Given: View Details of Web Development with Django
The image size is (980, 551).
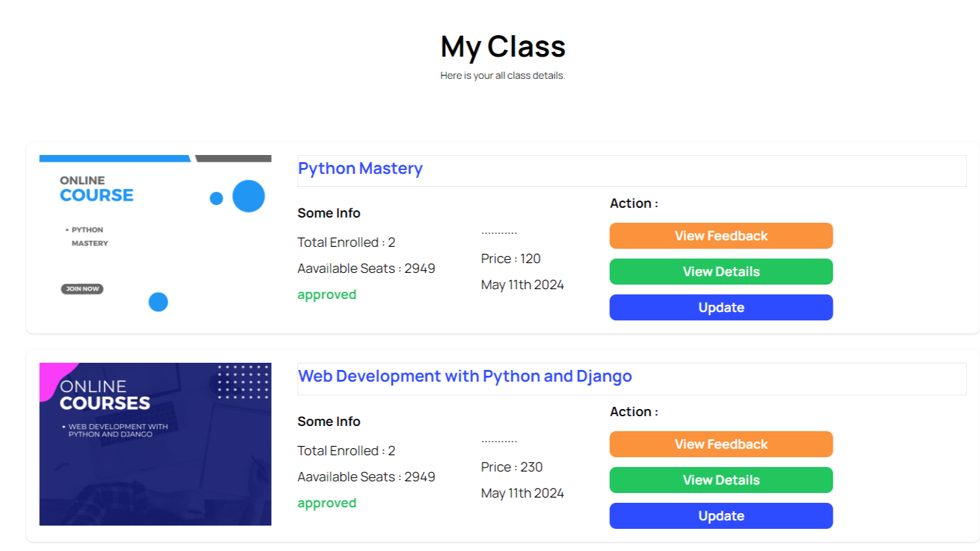Looking at the screenshot, I should coord(721,480).
